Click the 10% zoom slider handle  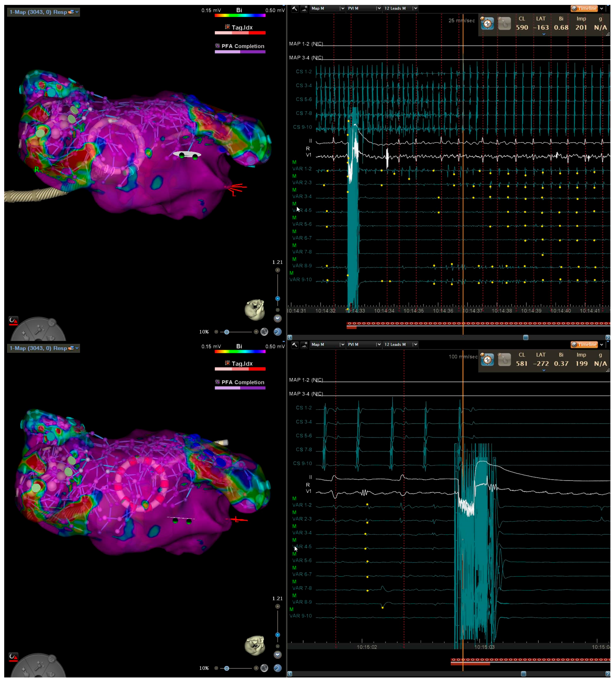pos(227,332)
